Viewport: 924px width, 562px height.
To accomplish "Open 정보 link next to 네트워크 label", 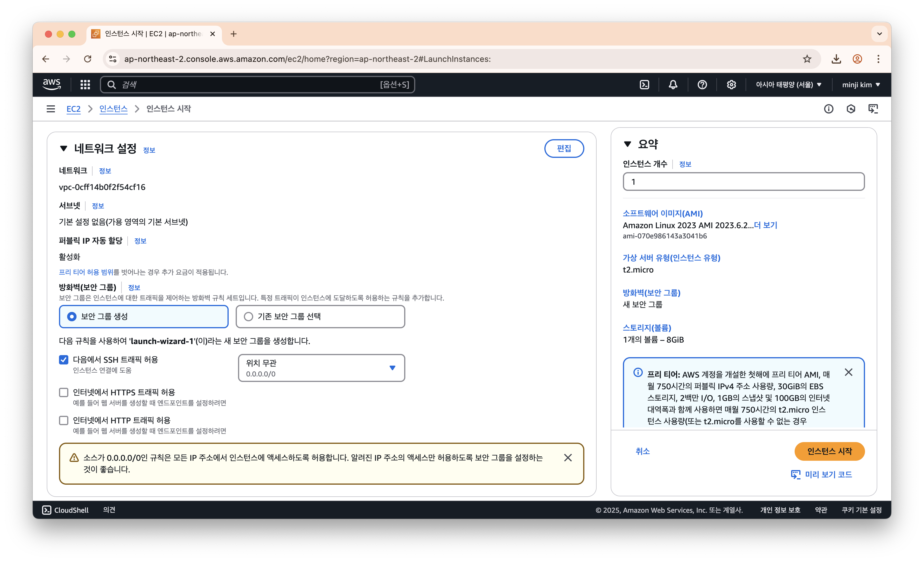I will [105, 171].
